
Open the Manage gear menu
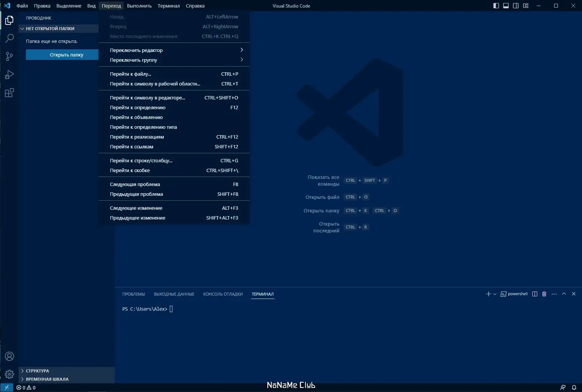tap(9, 374)
